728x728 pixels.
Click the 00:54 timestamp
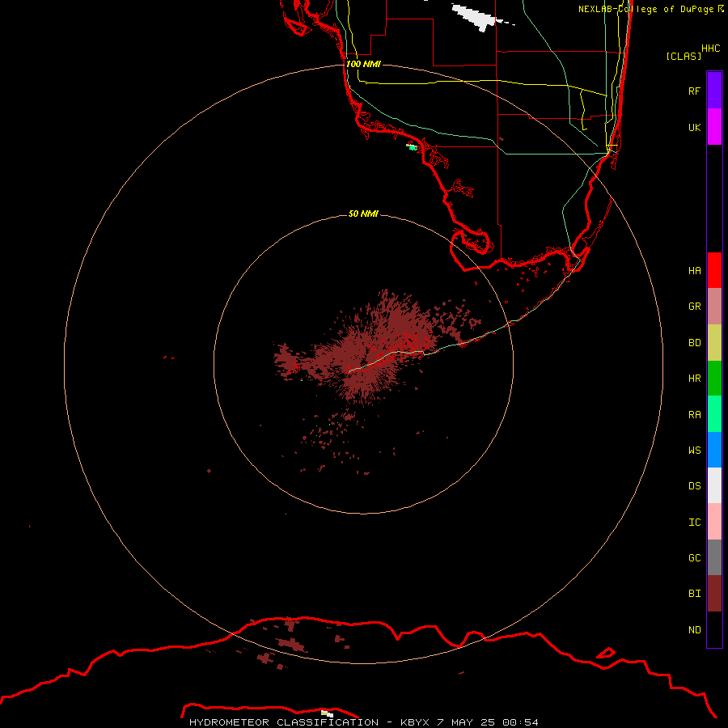coord(520,722)
